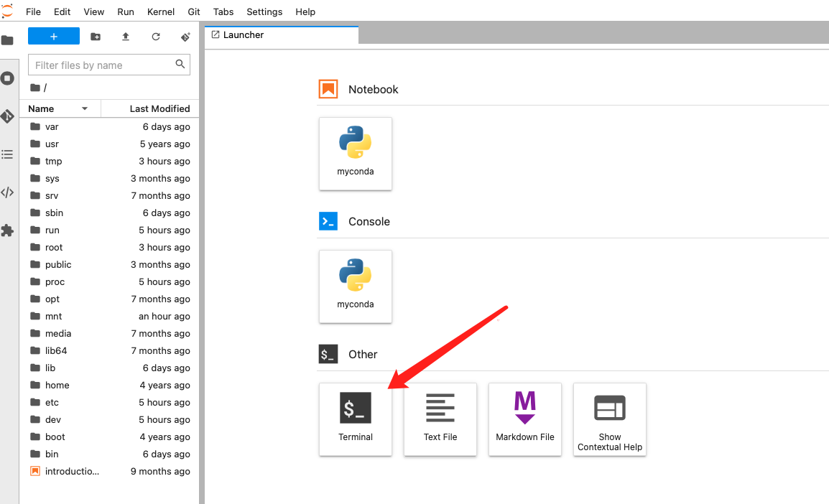This screenshot has height=504, width=829.
Task: Open the File menu
Action: click(33, 11)
